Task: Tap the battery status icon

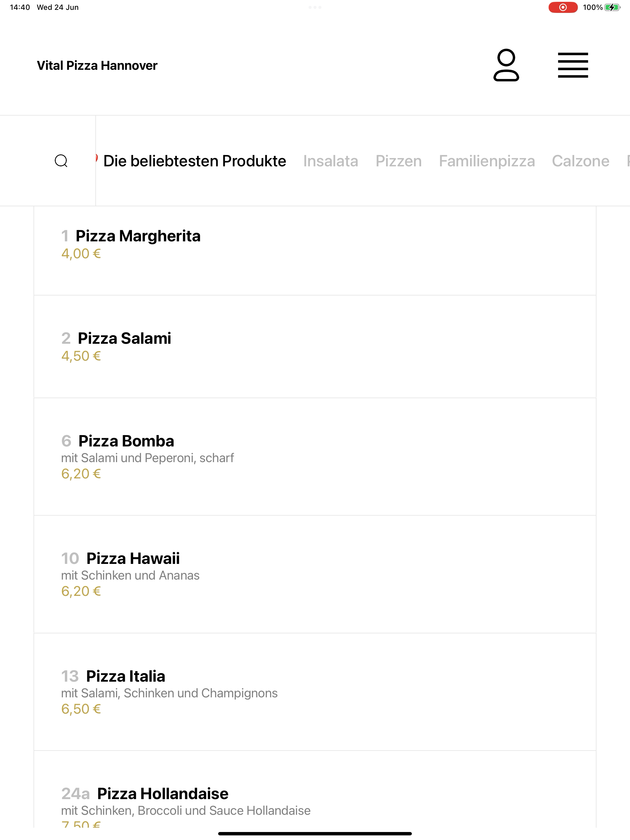Action: (x=612, y=7)
